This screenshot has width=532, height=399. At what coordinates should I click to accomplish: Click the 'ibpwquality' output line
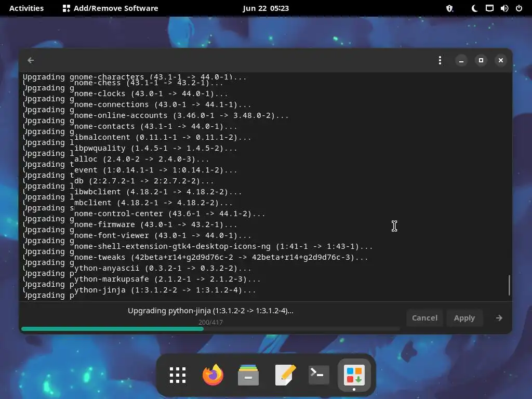tap(155, 149)
